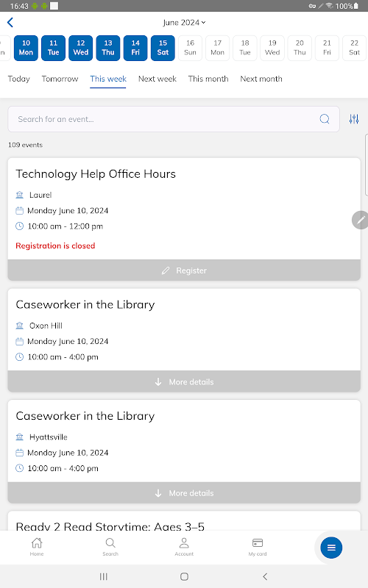Show events for Next month
368x588 pixels.
coord(261,79)
